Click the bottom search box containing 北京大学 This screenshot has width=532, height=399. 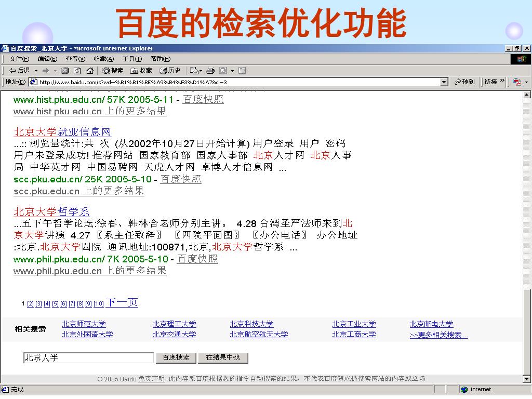[88, 357]
